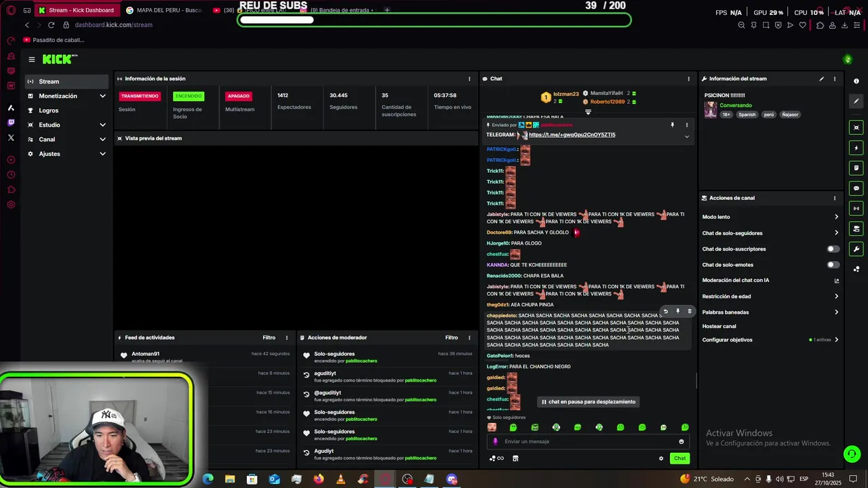Open the system clock 15:43
868x488 pixels.
(x=828, y=475)
